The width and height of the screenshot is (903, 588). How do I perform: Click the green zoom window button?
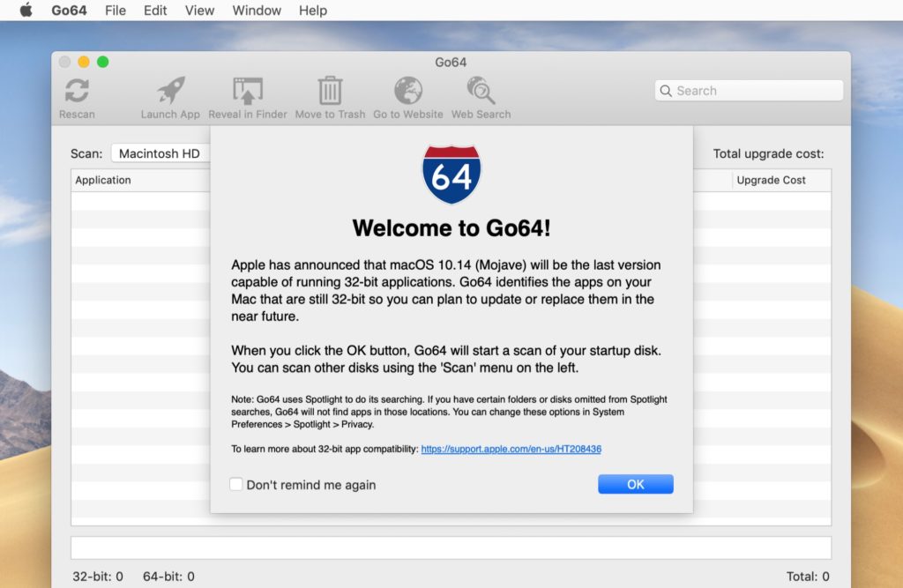tap(103, 62)
